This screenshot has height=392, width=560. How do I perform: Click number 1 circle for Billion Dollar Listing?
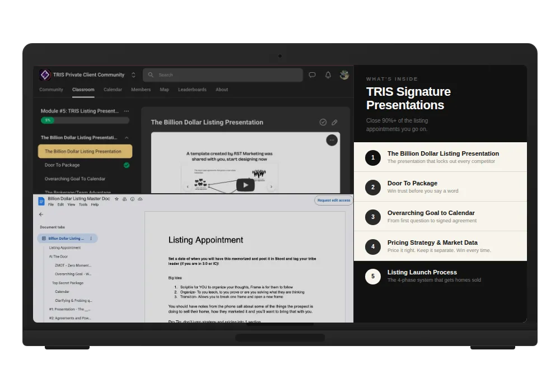[373, 157]
